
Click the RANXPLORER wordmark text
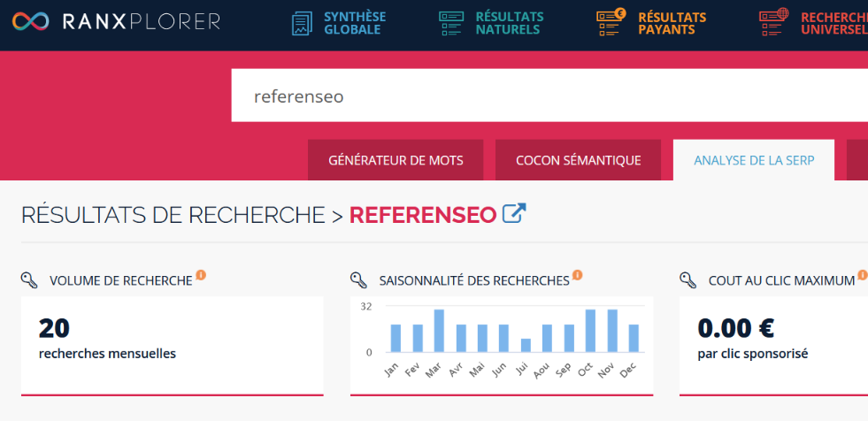(142, 21)
